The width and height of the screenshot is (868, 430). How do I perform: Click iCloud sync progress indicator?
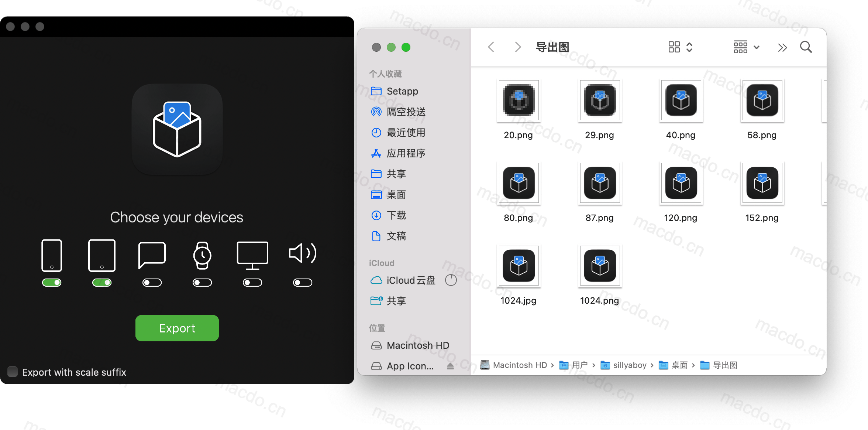[x=451, y=280]
